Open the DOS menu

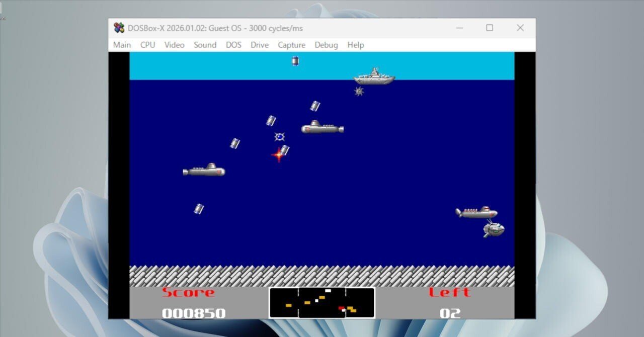pyautogui.click(x=233, y=45)
